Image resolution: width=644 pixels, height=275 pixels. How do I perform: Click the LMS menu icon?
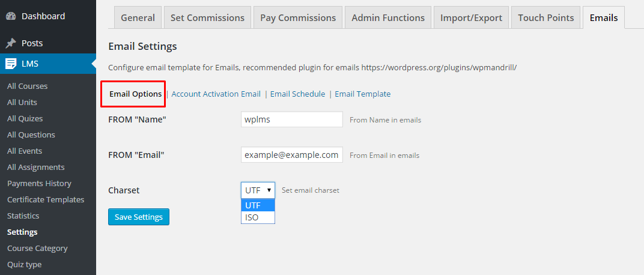11,64
